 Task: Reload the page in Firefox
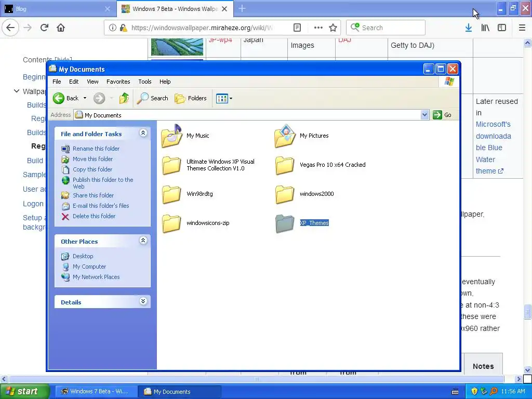pos(44,28)
